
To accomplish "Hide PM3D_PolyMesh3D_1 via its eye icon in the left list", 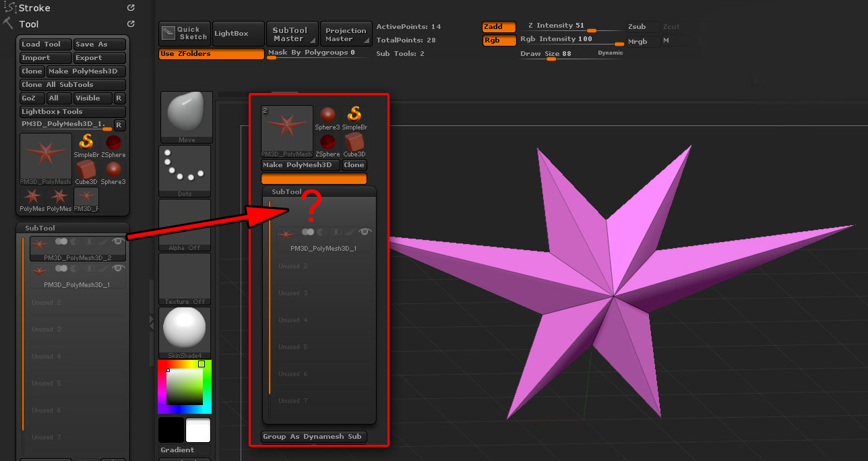I will pos(119,268).
